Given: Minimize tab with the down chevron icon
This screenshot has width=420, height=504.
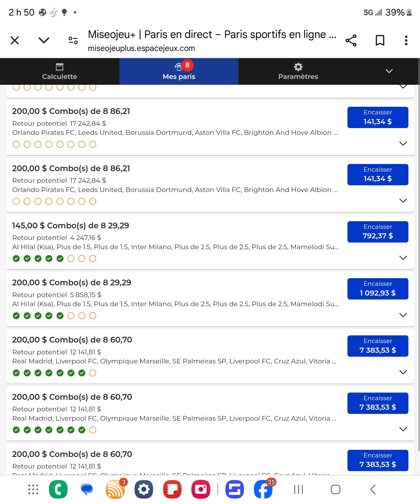Looking at the screenshot, I should [44, 40].
